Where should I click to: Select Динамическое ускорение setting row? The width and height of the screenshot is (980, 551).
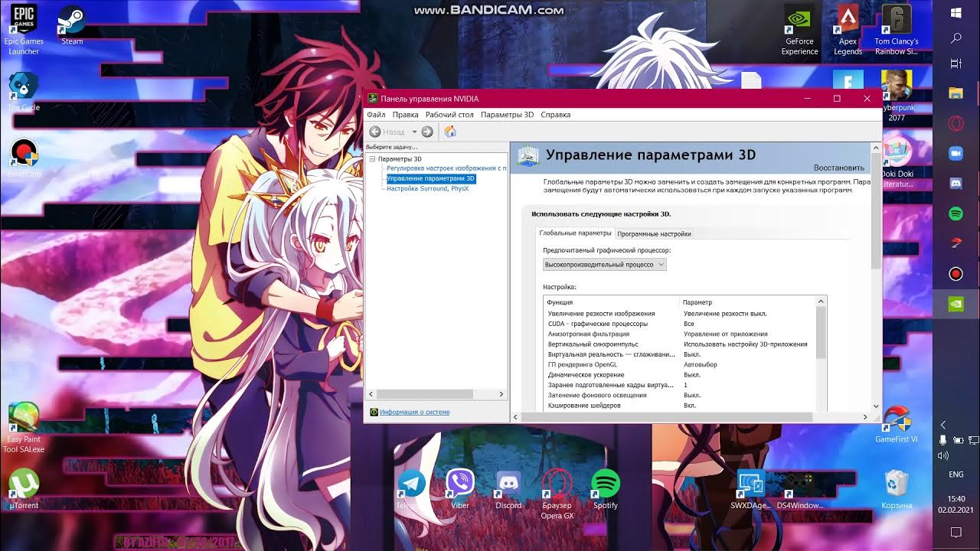pyautogui.click(x=679, y=375)
